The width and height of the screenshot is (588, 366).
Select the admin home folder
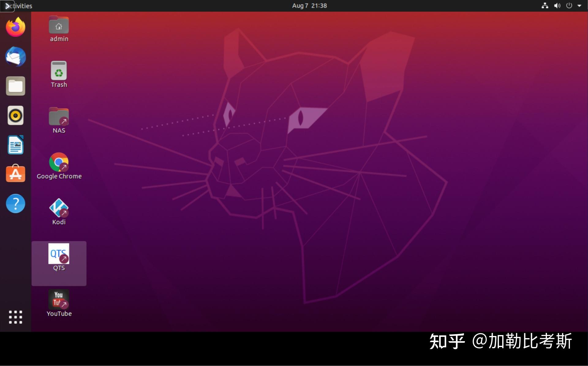pyautogui.click(x=59, y=25)
